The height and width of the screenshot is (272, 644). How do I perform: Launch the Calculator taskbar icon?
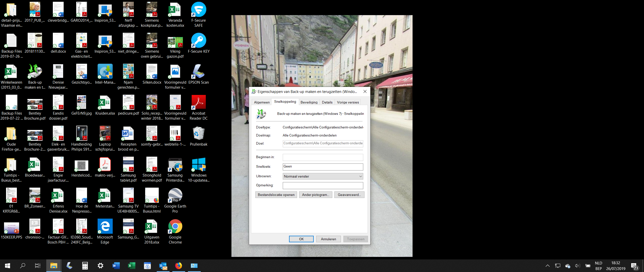pyautogui.click(x=85, y=266)
